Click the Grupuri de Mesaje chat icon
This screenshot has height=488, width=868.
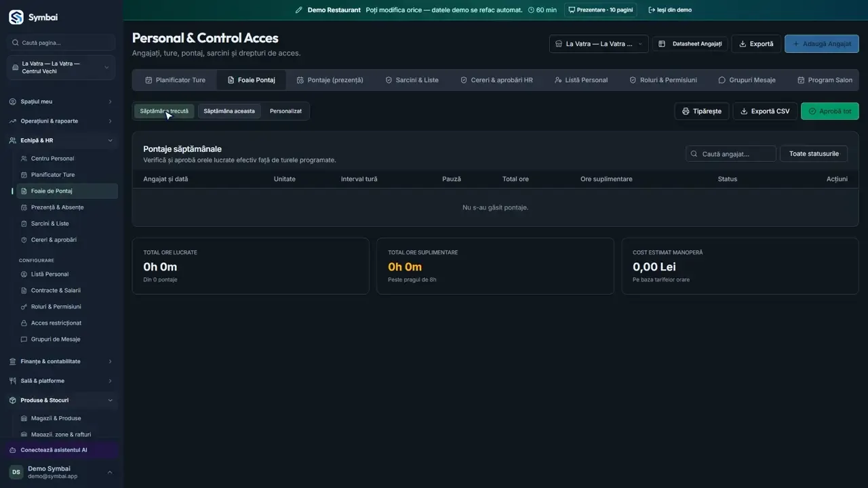(x=24, y=340)
